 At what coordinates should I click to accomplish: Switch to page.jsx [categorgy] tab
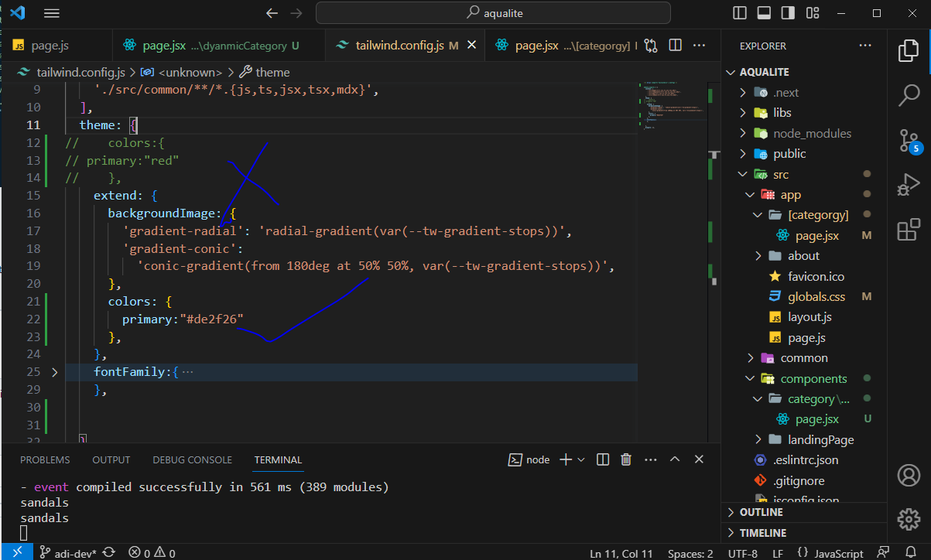point(563,46)
